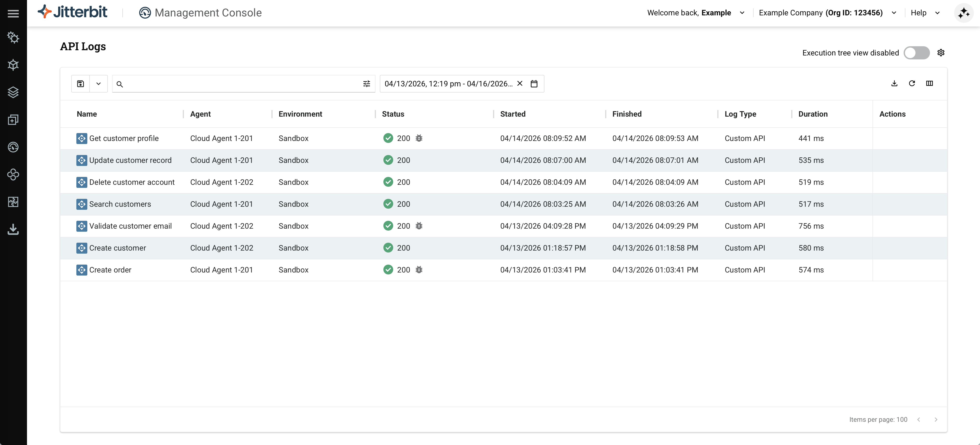Go to the previous page of logs
This screenshot has height=445, width=980.
[x=919, y=420]
